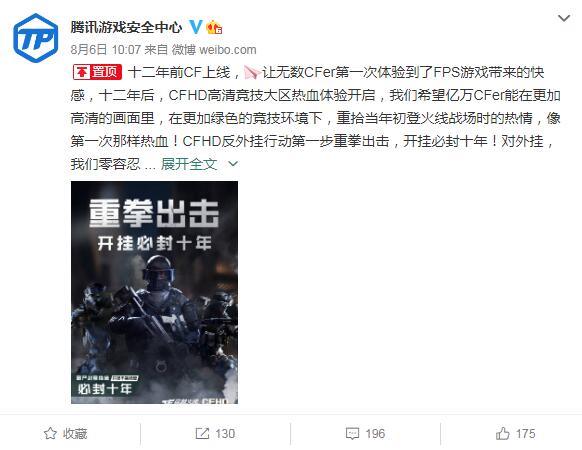The height and width of the screenshot is (450, 582).
Task: Open the 重拳出击 poster image thumbnail
Action: (154, 292)
